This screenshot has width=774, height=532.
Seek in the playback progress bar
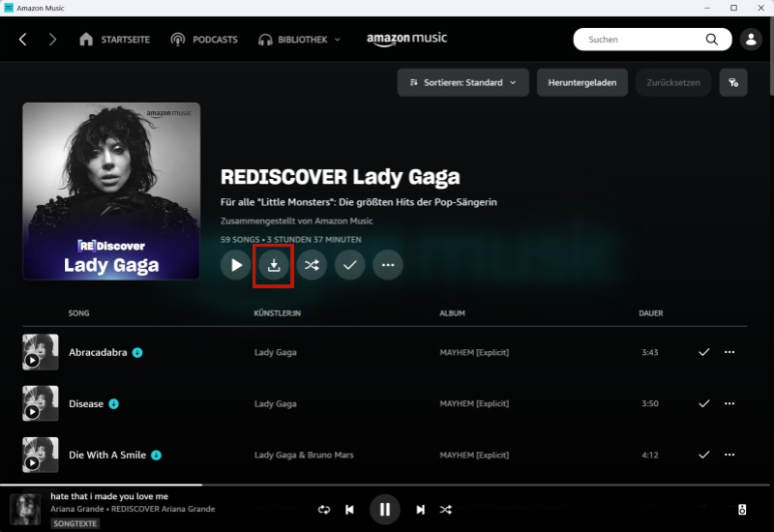point(387,486)
